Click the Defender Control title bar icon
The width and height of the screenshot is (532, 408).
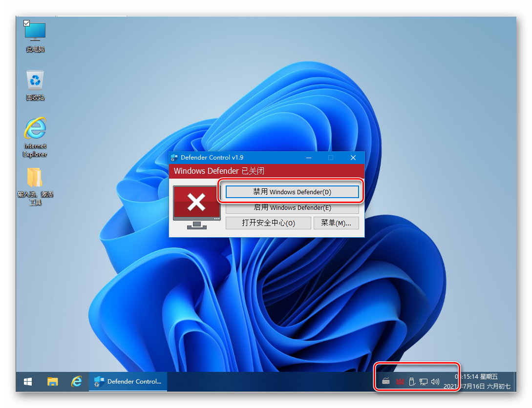174,158
